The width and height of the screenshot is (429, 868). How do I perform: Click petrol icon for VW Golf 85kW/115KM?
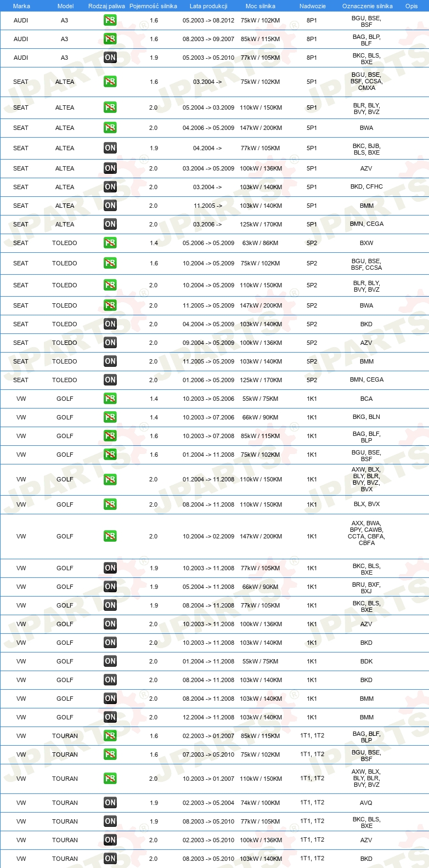[x=110, y=436]
